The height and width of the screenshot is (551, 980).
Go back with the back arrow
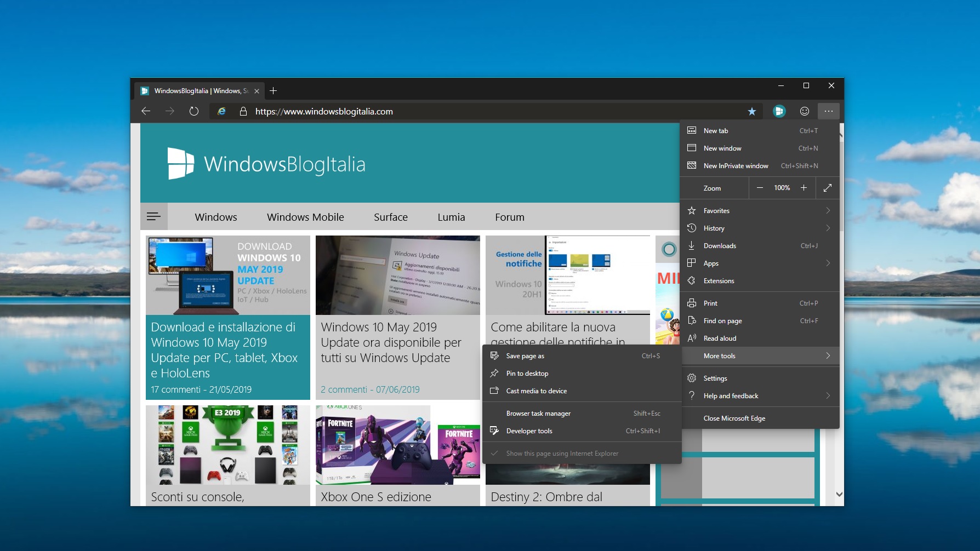[x=146, y=111]
